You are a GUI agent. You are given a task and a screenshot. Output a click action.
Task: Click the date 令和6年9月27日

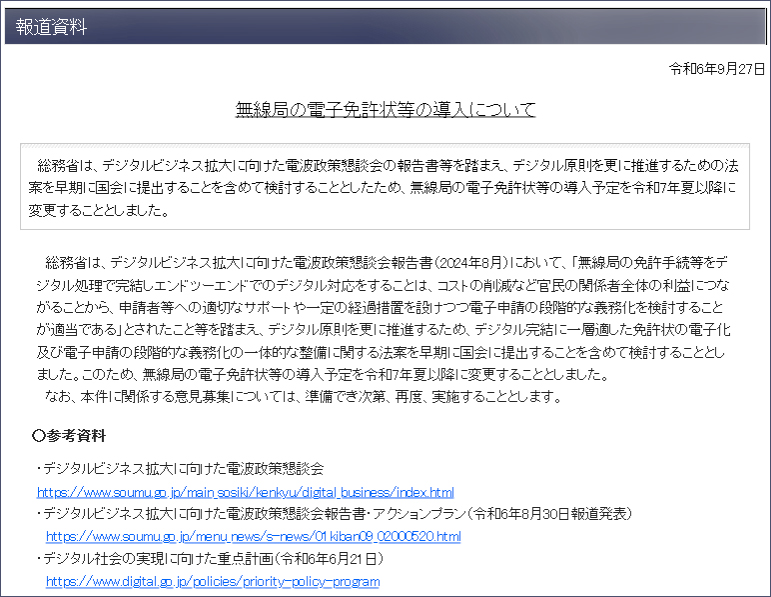coord(717,69)
